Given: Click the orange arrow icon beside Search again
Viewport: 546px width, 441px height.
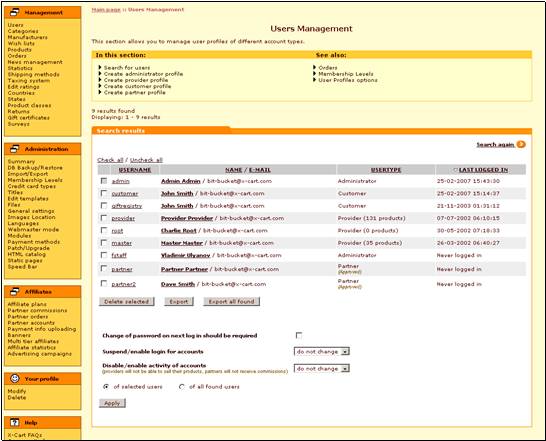Looking at the screenshot, I should click(521, 144).
